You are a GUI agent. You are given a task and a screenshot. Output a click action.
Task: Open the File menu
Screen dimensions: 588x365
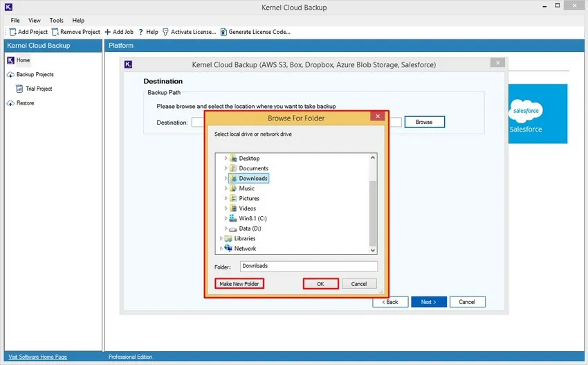pyautogui.click(x=15, y=20)
